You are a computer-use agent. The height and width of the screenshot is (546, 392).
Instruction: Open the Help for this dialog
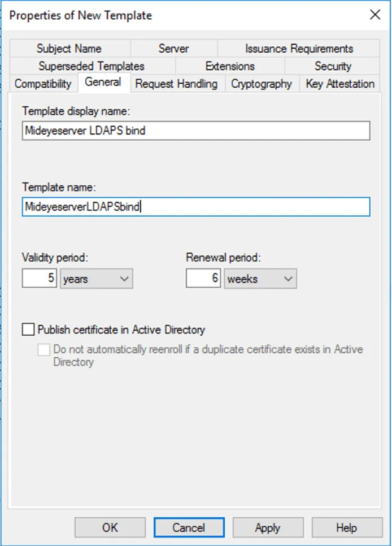pos(347,527)
